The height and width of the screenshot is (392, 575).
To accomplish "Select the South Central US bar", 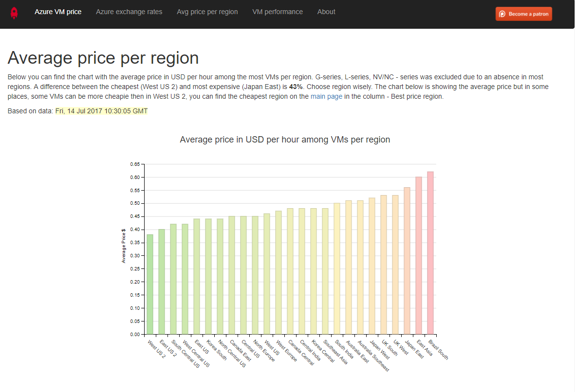I will tap(173, 279).
